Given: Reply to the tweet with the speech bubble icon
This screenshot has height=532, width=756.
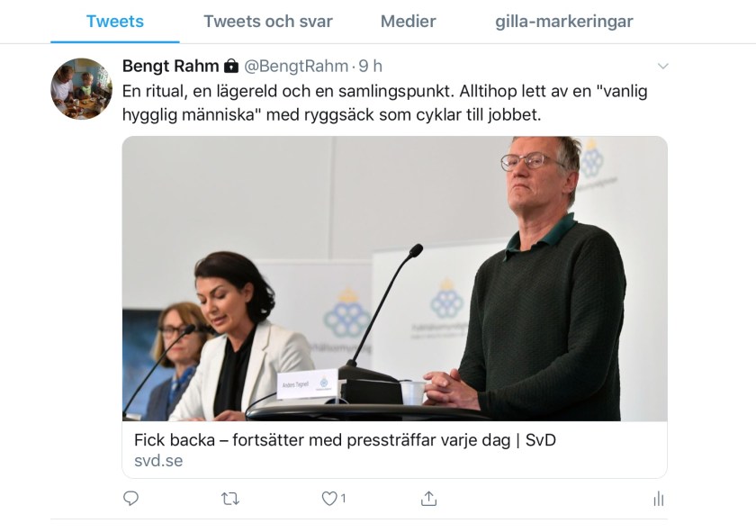Looking at the screenshot, I should point(131,498).
